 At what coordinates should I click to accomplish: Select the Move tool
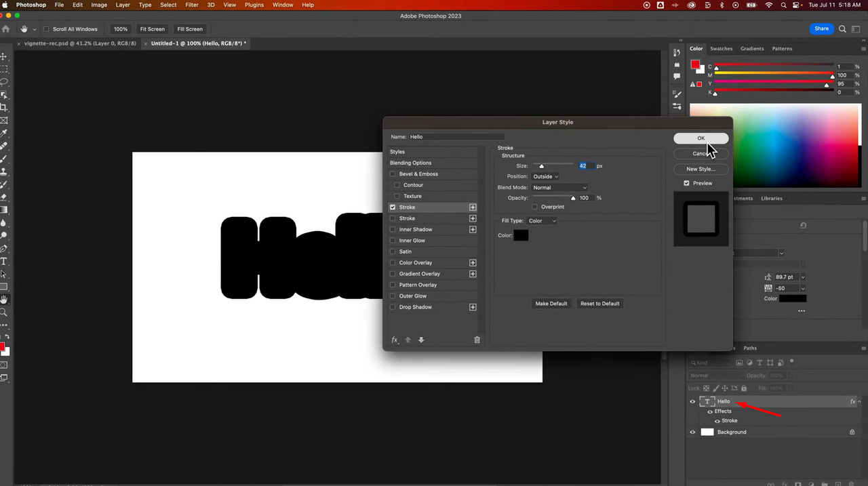click(x=3, y=57)
